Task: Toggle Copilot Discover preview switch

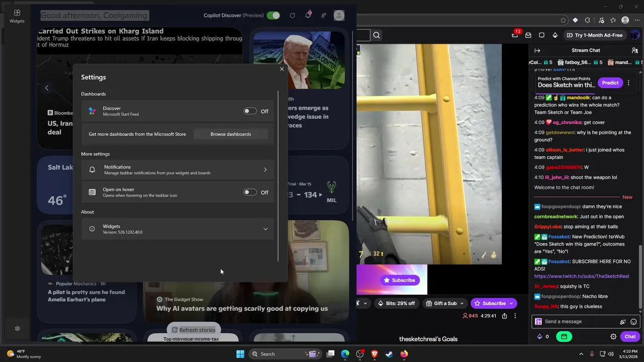Action: point(273,16)
